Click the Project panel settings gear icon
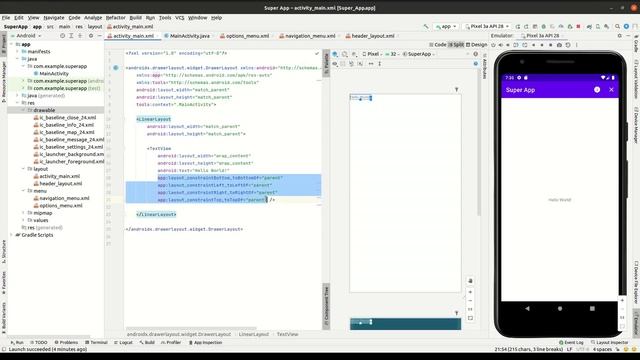 tap(91, 36)
